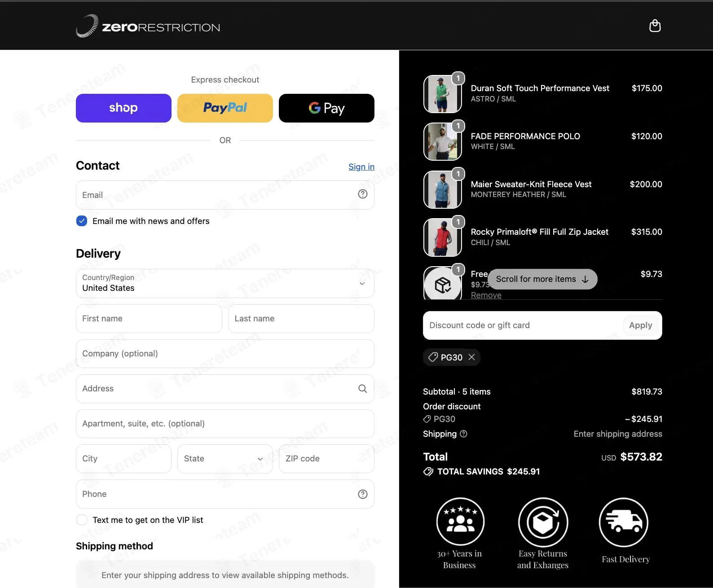The height and width of the screenshot is (588, 713).
Task: Select the Duran Vest product thumbnail
Action: 443,94
